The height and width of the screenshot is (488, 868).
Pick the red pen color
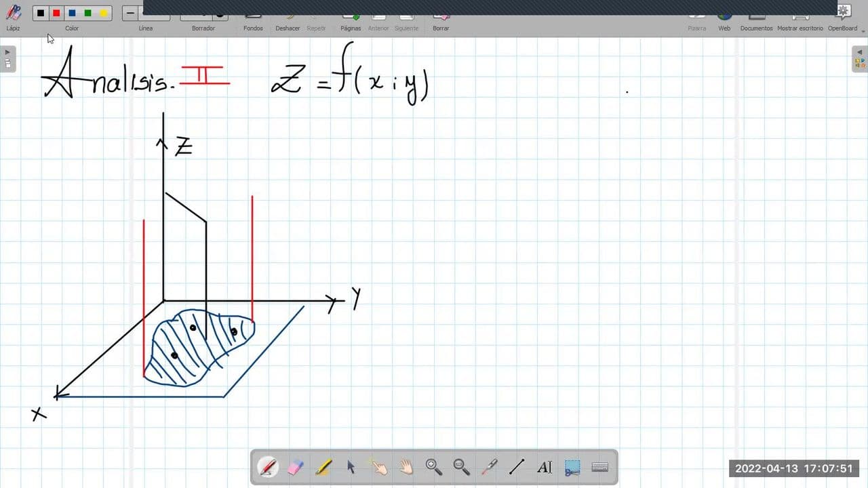[x=56, y=14]
